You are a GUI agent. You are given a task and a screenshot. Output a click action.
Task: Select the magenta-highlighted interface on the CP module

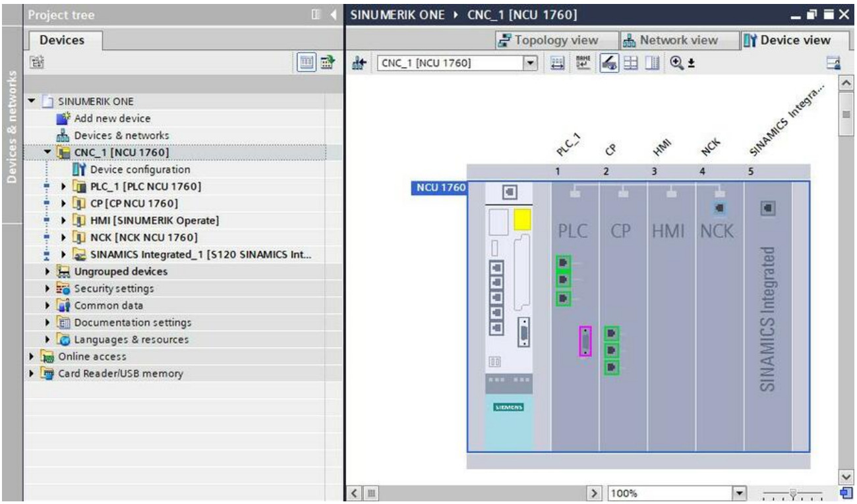pos(585,340)
